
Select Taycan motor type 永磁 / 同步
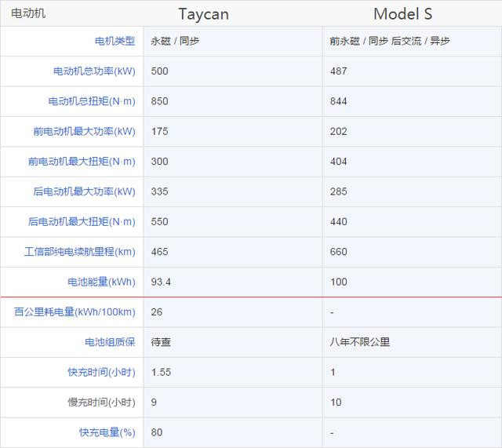[x=175, y=41]
